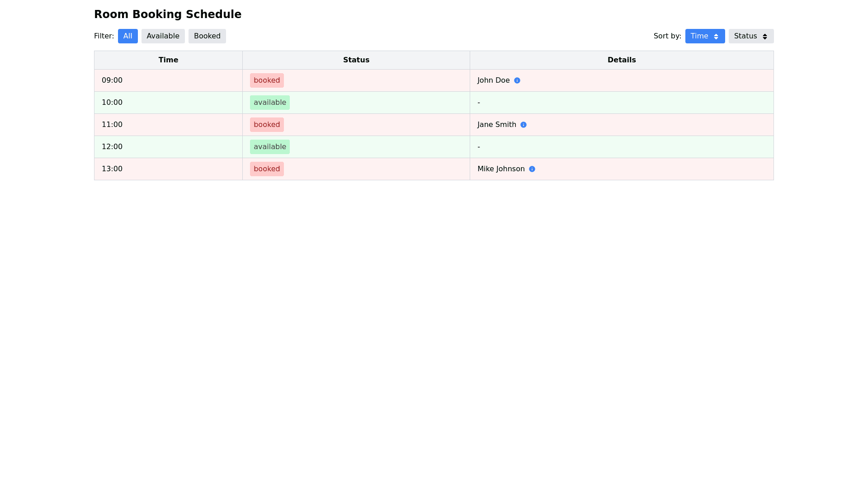Click the John Doe name text
Screen dimensions: 868x488
[493, 80]
